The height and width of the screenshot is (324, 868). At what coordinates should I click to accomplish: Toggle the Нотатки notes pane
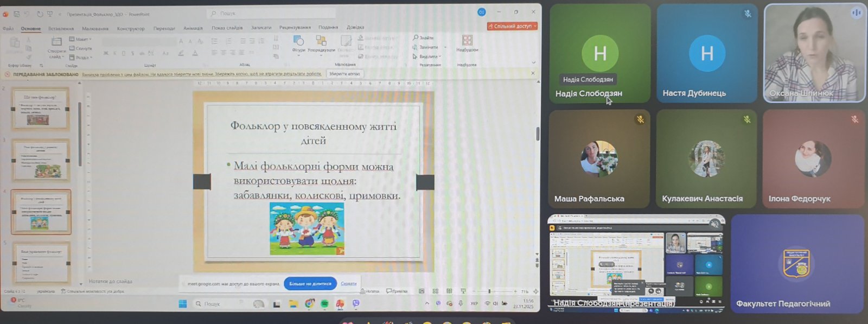coord(369,291)
